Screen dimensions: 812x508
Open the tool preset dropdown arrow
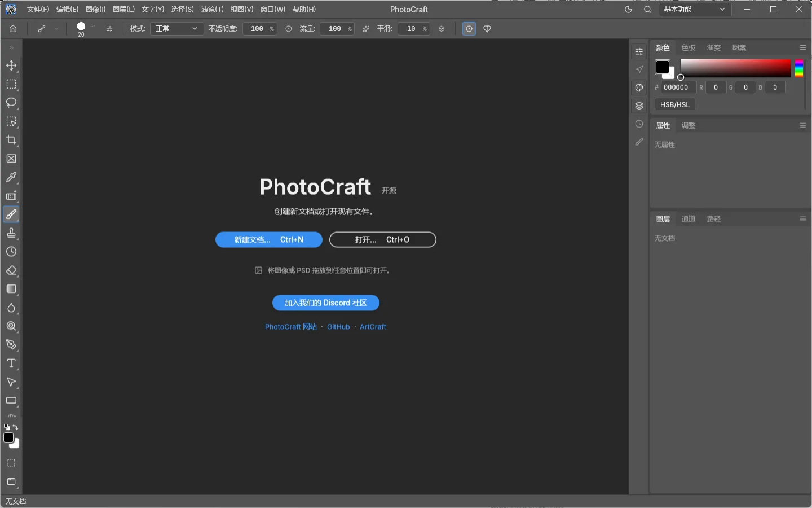point(56,29)
